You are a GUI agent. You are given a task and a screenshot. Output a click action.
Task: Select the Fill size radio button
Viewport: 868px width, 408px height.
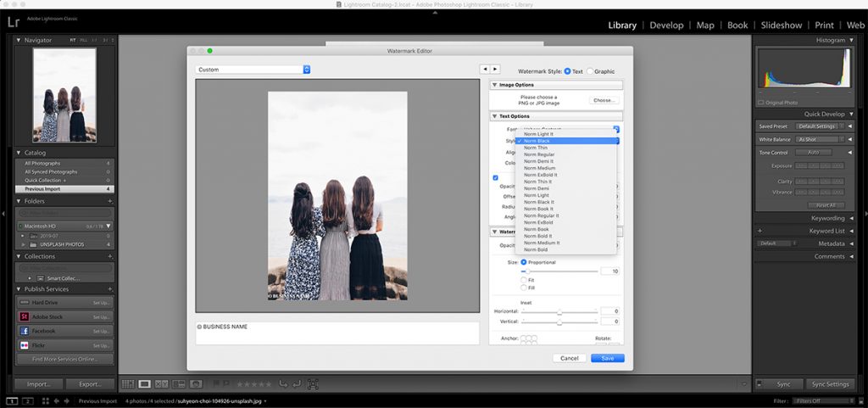(x=524, y=288)
